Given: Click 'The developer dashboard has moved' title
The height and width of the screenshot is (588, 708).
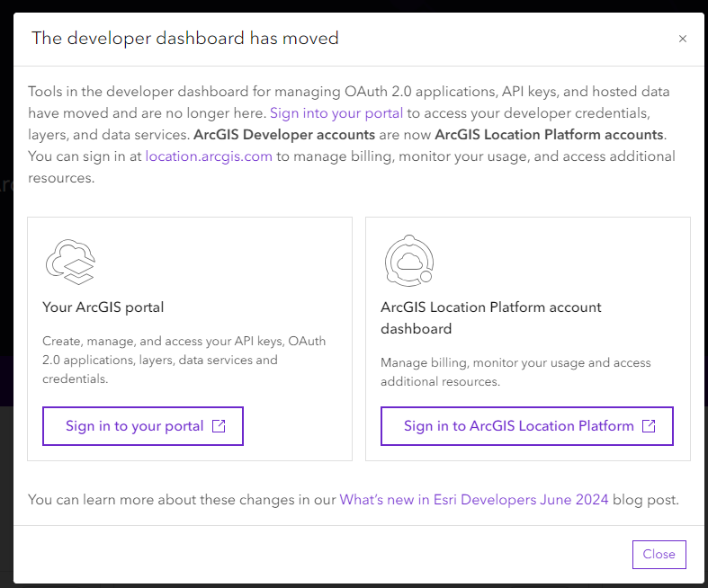Looking at the screenshot, I should click(x=185, y=39).
